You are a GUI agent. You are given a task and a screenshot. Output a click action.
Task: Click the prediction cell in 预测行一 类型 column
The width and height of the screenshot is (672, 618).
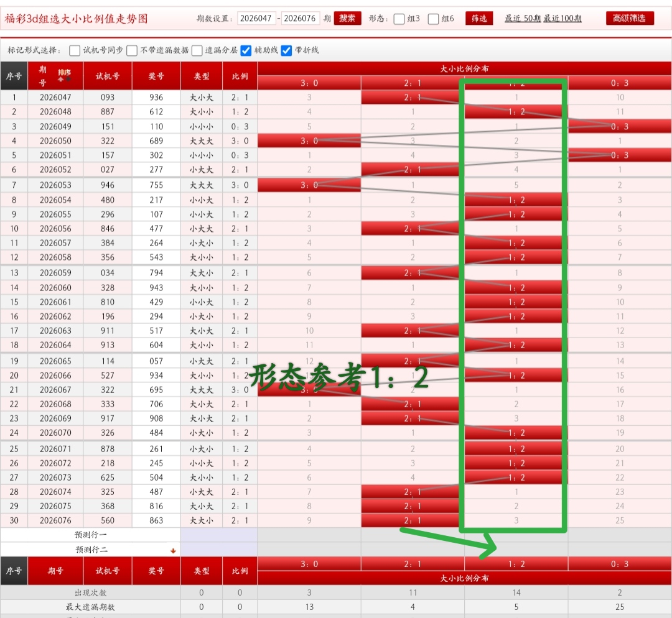pos(219,535)
